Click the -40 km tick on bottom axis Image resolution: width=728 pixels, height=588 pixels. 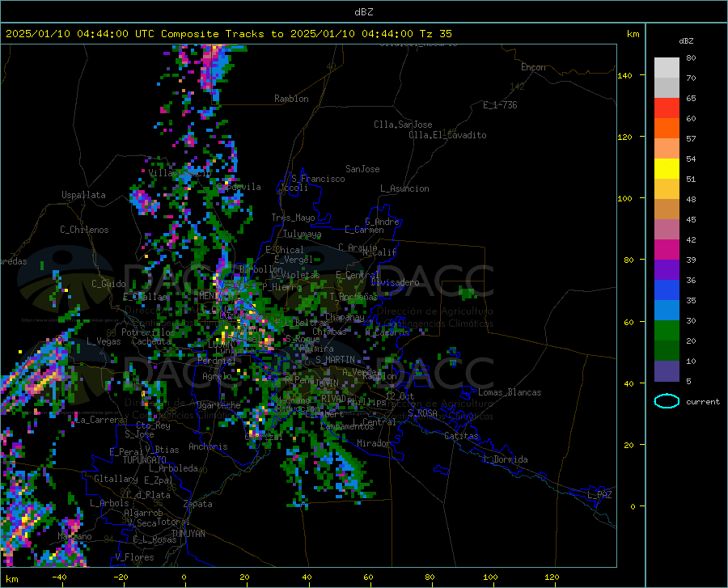(59, 577)
